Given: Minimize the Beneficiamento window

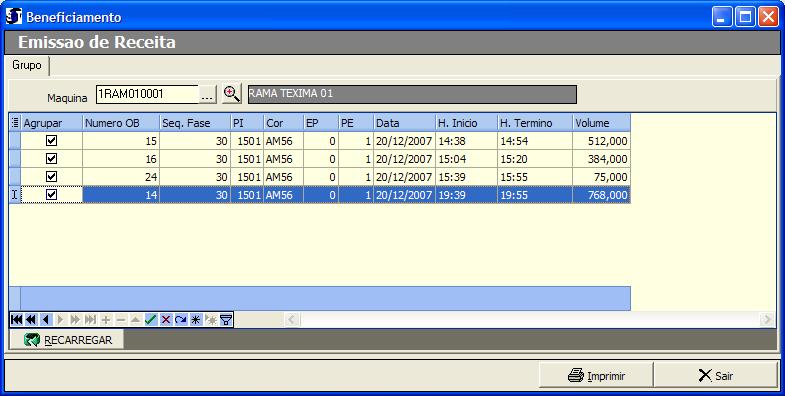Looking at the screenshot, I should click(x=721, y=17).
